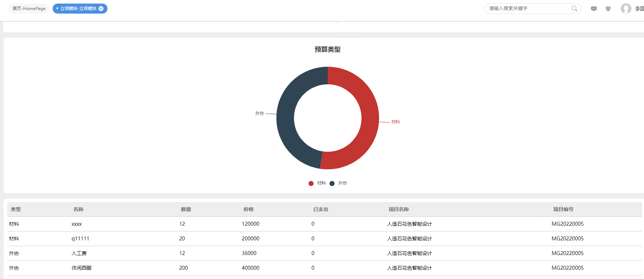Select the row named xxxx
Image resolution: width=644 pixels, height=279 pixels.
(325, 224)
